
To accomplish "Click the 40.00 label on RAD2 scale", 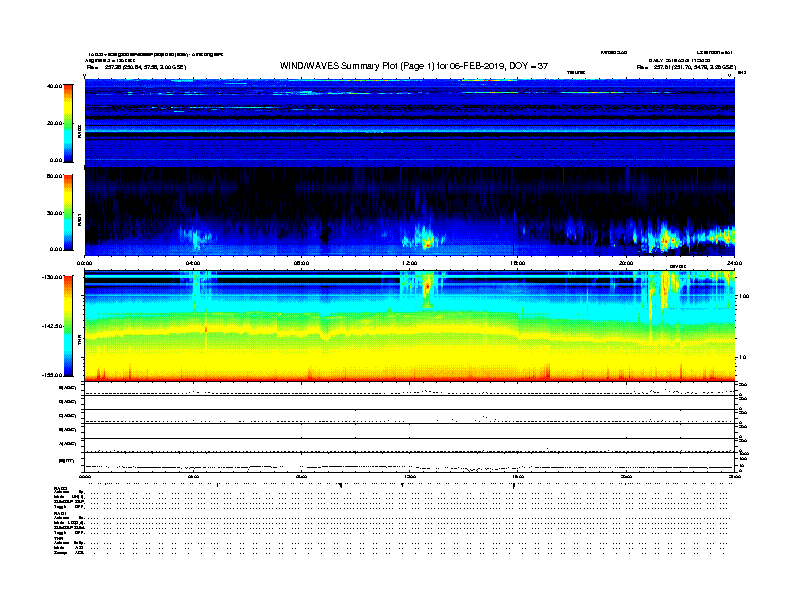I will click(54, 86).
